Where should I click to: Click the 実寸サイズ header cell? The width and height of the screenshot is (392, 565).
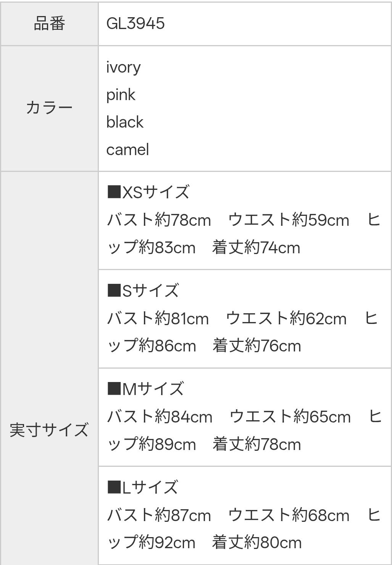click(x=49, y=430)
